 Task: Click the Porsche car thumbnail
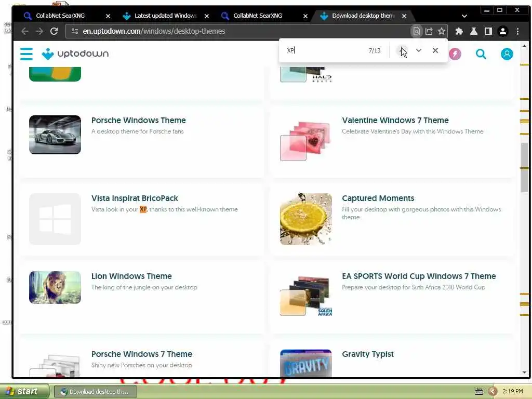pyautogui.click(x=55, y=135)
